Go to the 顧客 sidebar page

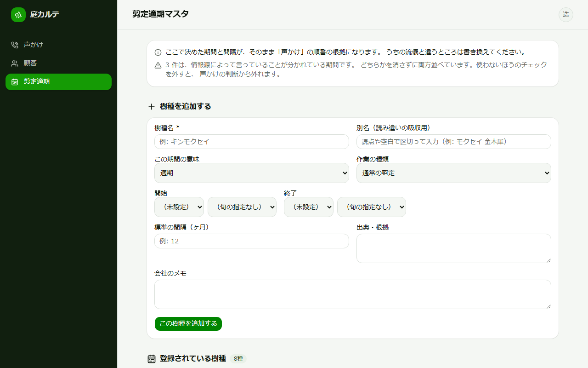click(x=58, y=63)
